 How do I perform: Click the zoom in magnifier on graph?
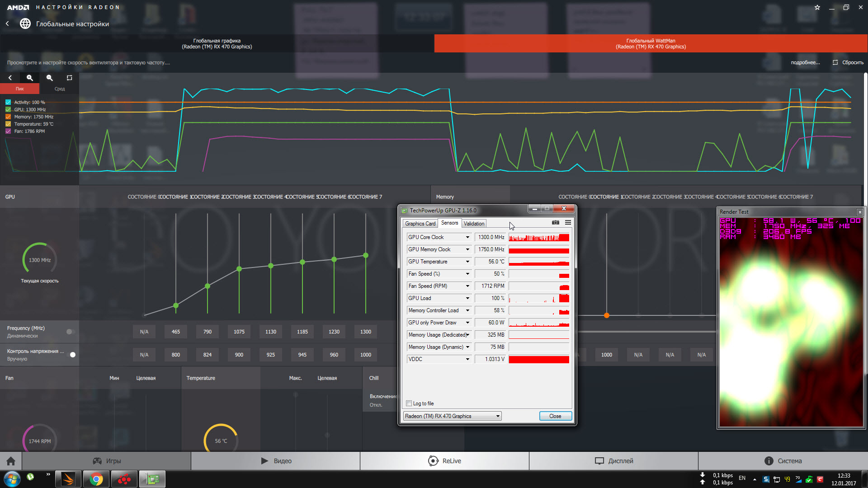point(30,78)
